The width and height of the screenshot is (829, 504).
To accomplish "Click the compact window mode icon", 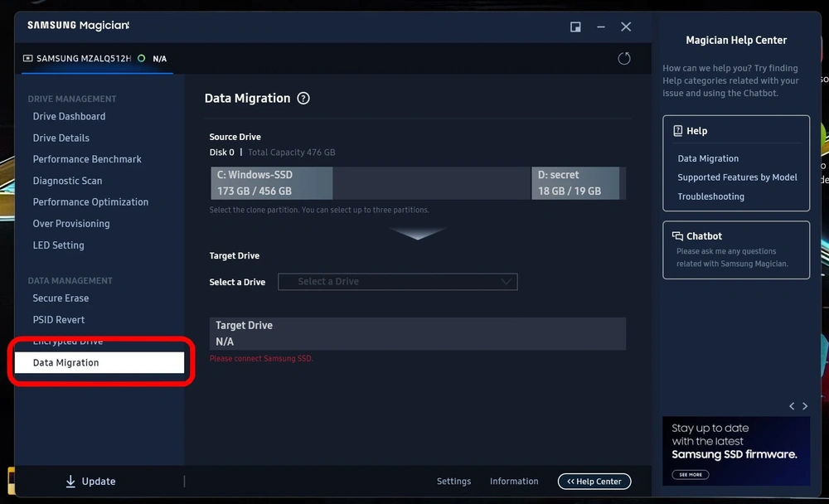I will click(x=575, y=27).
